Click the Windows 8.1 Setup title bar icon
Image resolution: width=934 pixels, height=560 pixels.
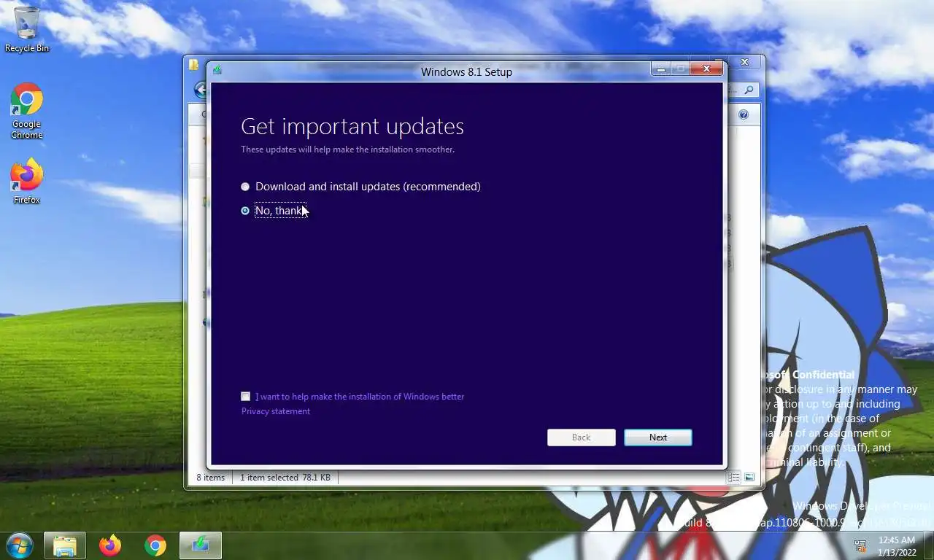[217, 71]
